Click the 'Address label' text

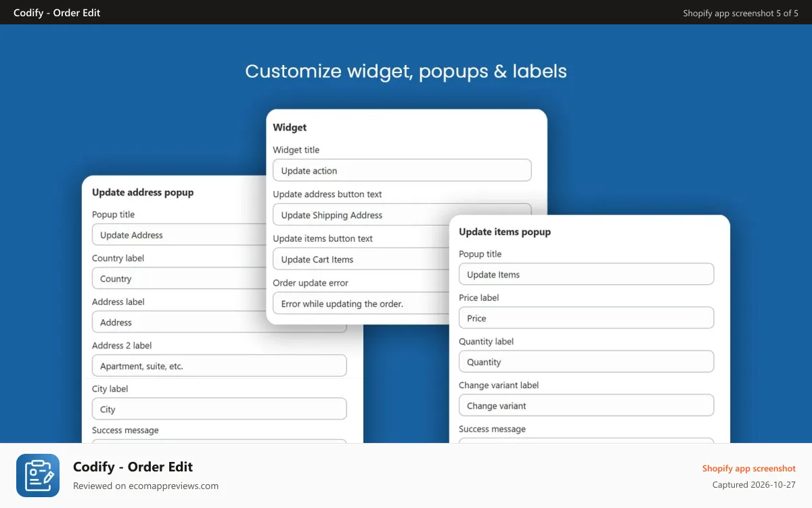(118, 301)
